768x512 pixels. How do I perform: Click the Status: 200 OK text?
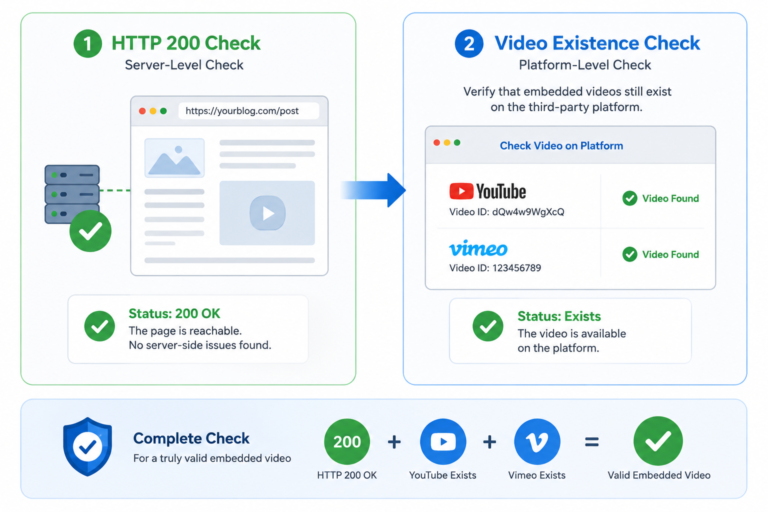[x=174, y=314]
